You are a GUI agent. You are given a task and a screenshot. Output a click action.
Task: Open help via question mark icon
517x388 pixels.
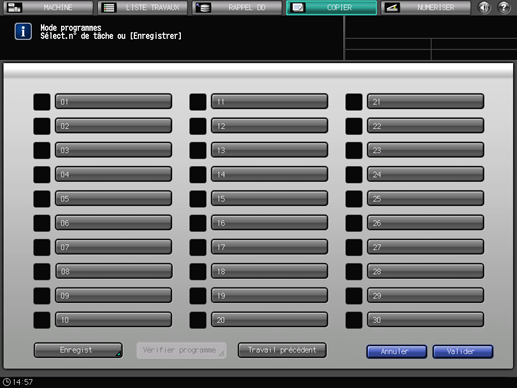(504, 7)
